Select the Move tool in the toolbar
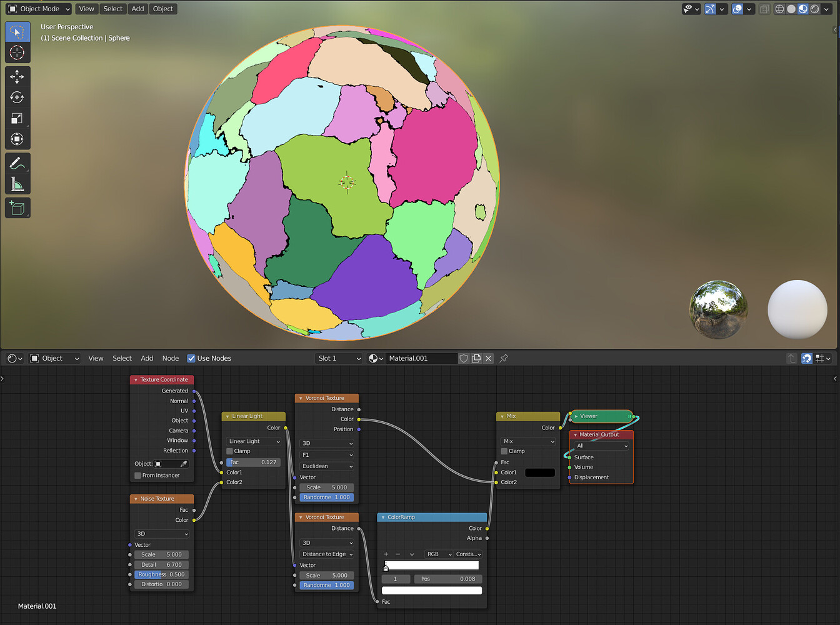 (17, 76)
